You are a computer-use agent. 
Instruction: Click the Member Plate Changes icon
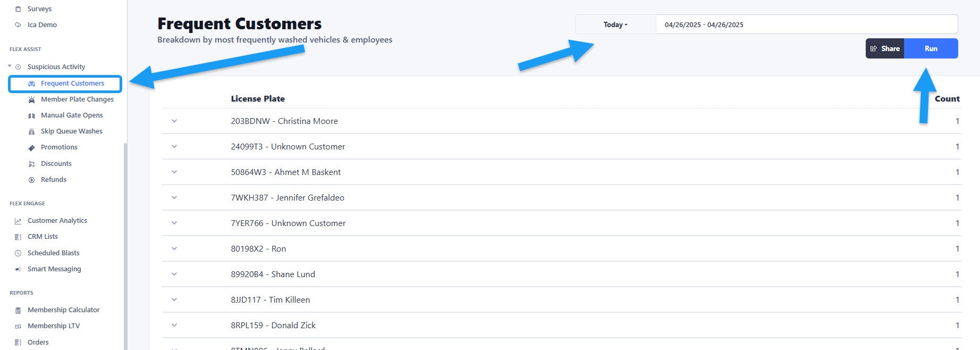pyautogui.click(x=31, y=99)
